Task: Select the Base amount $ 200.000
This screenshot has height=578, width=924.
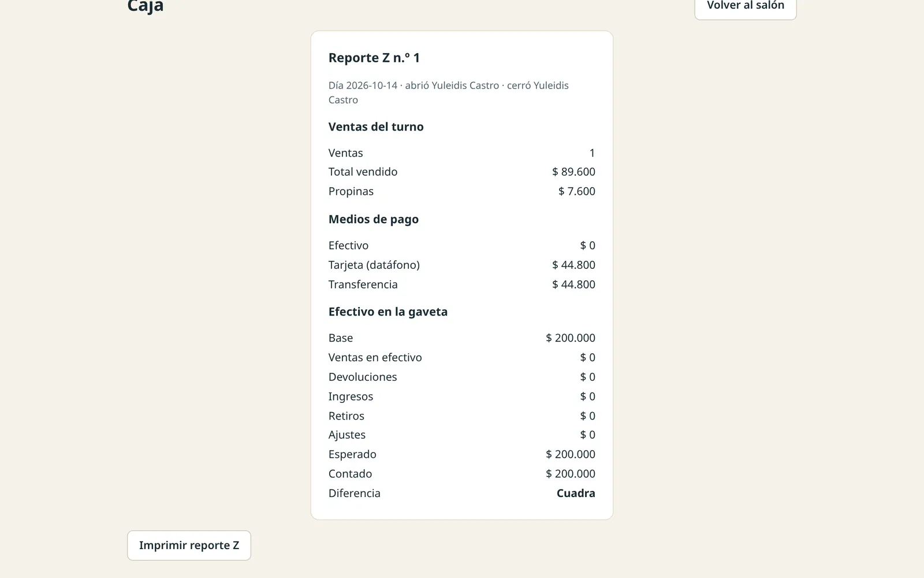Action: (571, 338)
